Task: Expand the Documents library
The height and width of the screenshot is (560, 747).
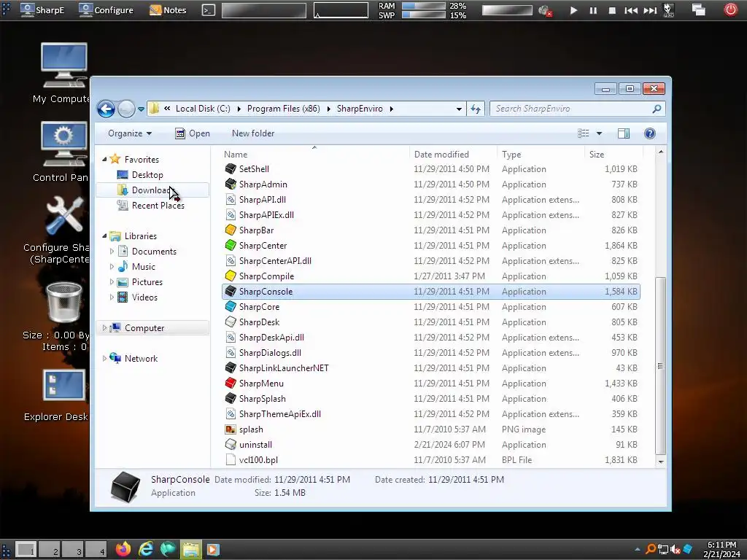Action: click(112, 251)
